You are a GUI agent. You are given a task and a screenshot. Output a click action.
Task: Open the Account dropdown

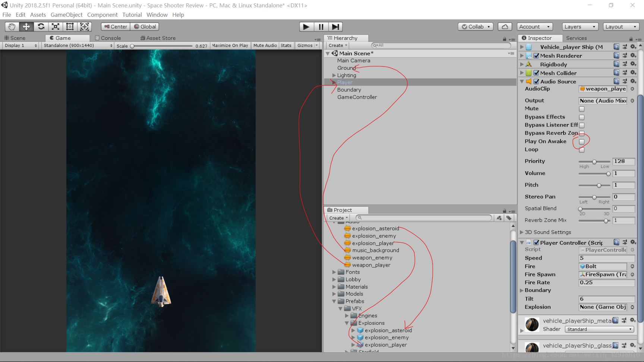534,27
